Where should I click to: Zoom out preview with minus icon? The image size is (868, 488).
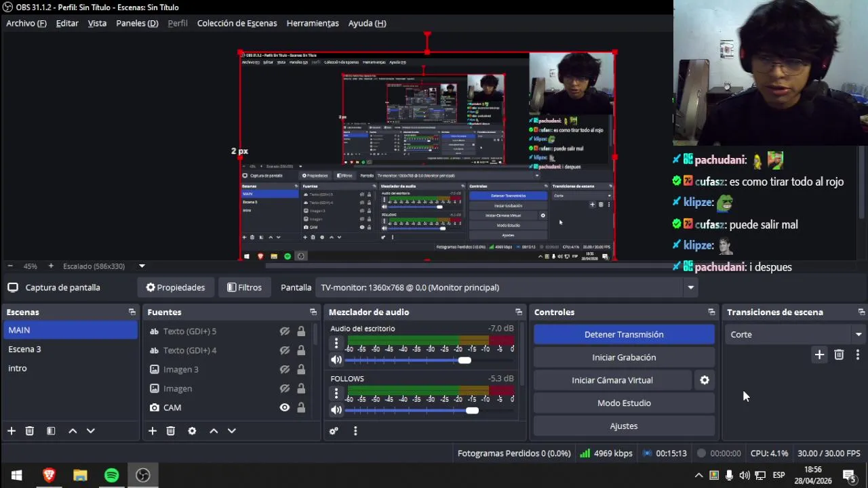9,266
